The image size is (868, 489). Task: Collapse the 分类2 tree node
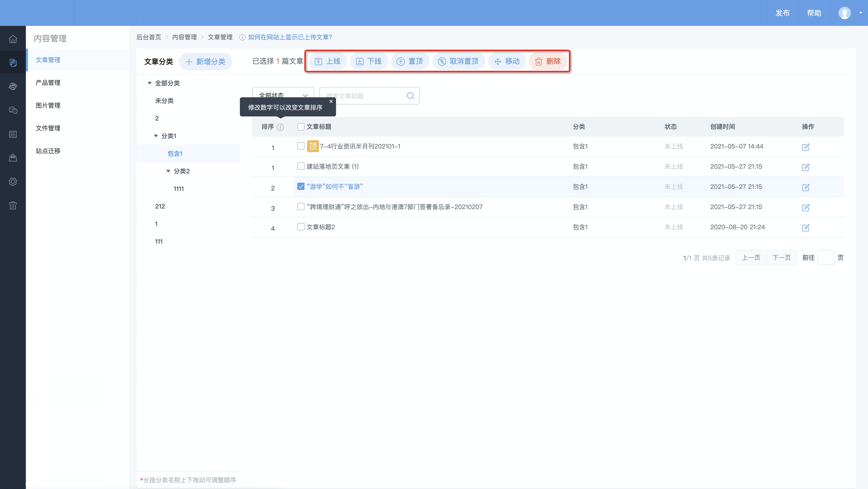tap(169, 171)
